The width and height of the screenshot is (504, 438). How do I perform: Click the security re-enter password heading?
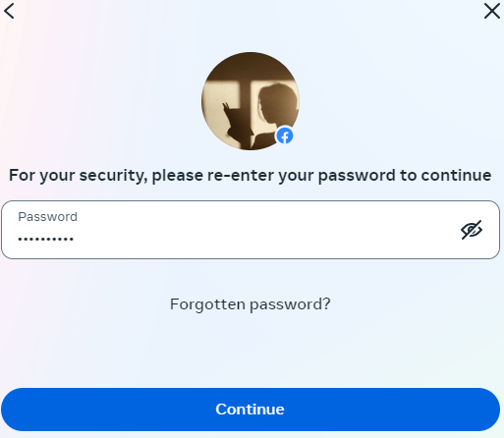pyautogui.click(x=251, y=176)
